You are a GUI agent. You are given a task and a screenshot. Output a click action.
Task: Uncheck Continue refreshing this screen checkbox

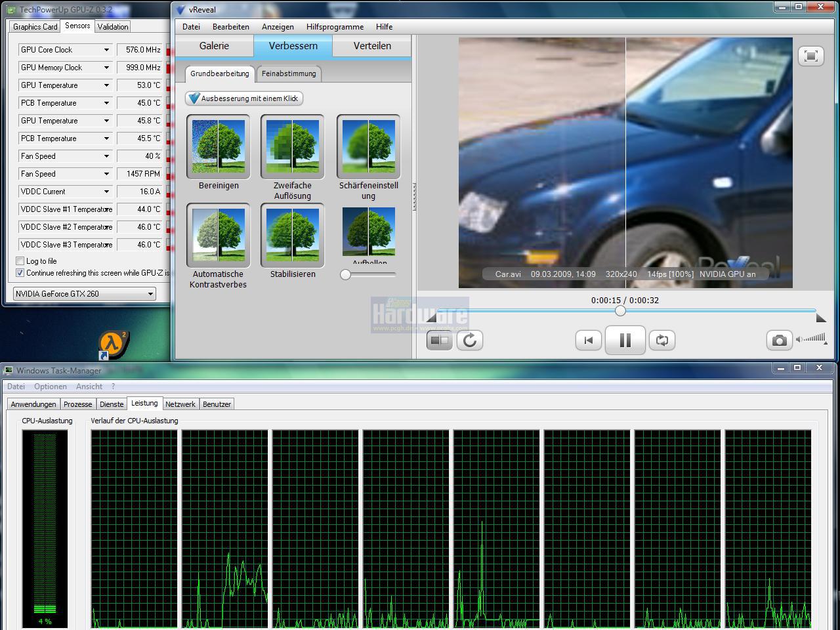pos(20,273)
